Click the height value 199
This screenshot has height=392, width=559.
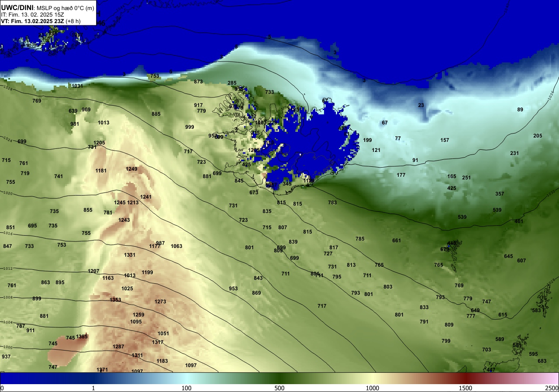pos(367,140)
